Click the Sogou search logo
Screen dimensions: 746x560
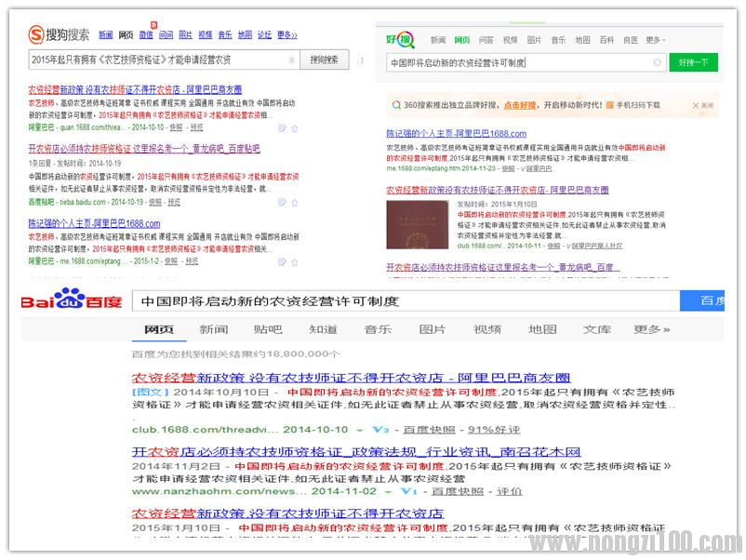pyautogui.click(x=59, y=34)
